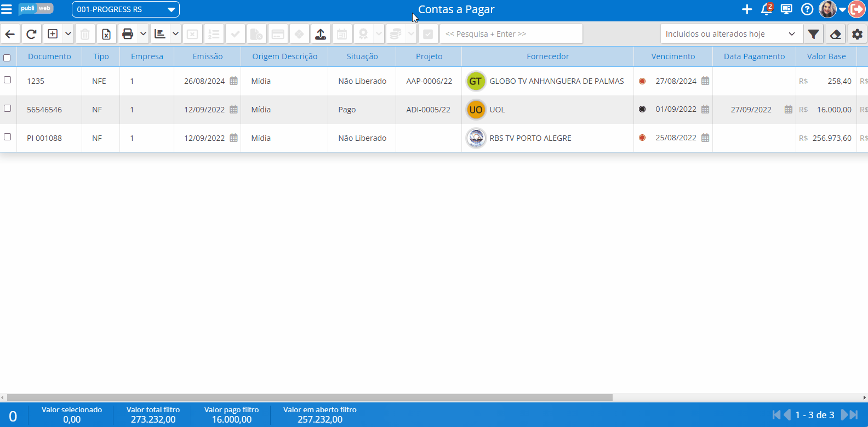This screenshot has width=868, height=427.
Task: Open the 001-PROGRESS RS company dropdown
Action: click(x=125, y=9)
